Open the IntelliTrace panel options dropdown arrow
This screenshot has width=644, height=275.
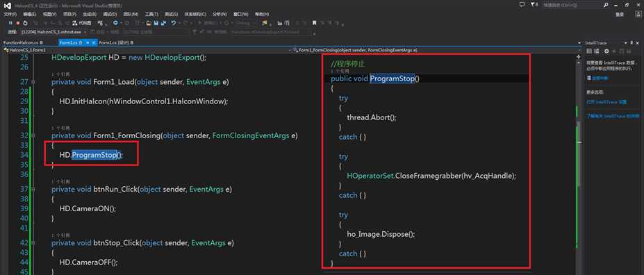pyautogui.click(x=626, y=42)
